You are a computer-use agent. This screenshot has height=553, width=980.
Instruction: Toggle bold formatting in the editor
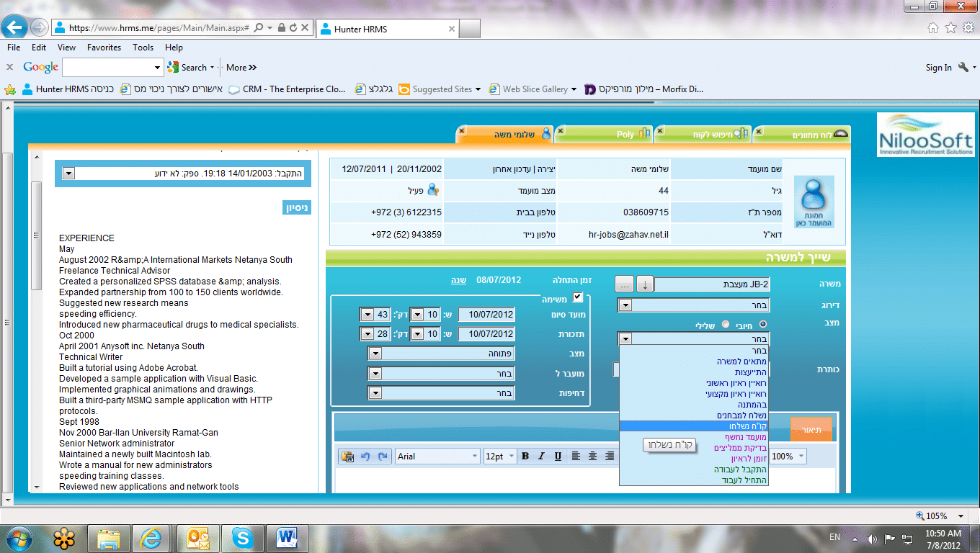pyautogui.click(x=525, y=456)
